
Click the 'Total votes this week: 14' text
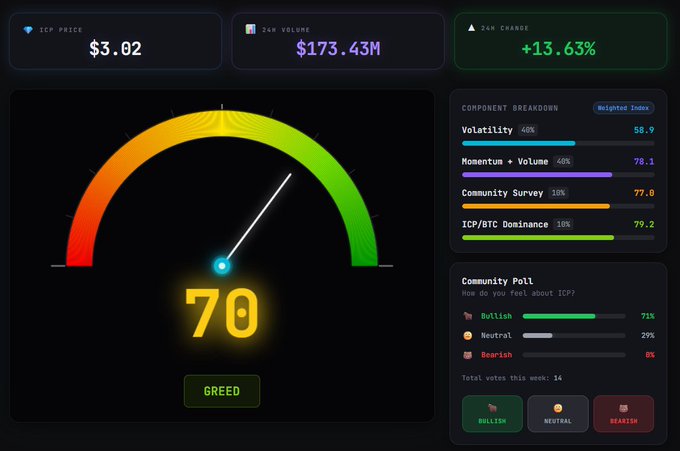click(x=512, y=378)
